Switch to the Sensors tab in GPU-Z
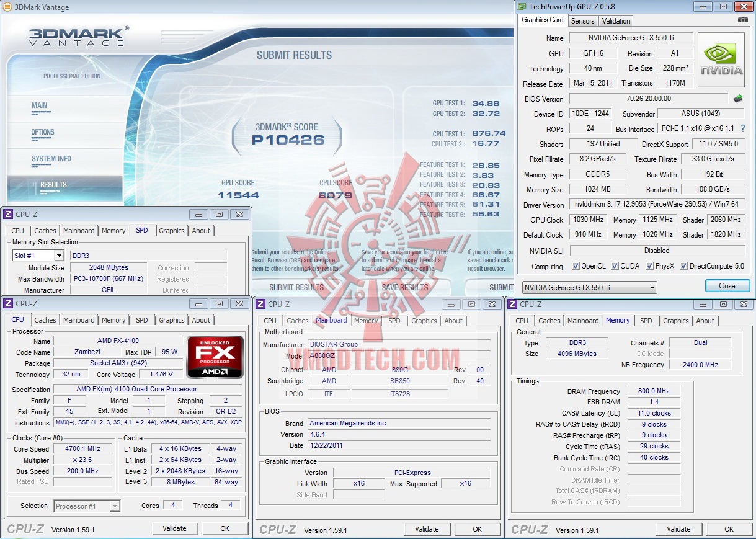756x539 pixels. pos(582,21)
